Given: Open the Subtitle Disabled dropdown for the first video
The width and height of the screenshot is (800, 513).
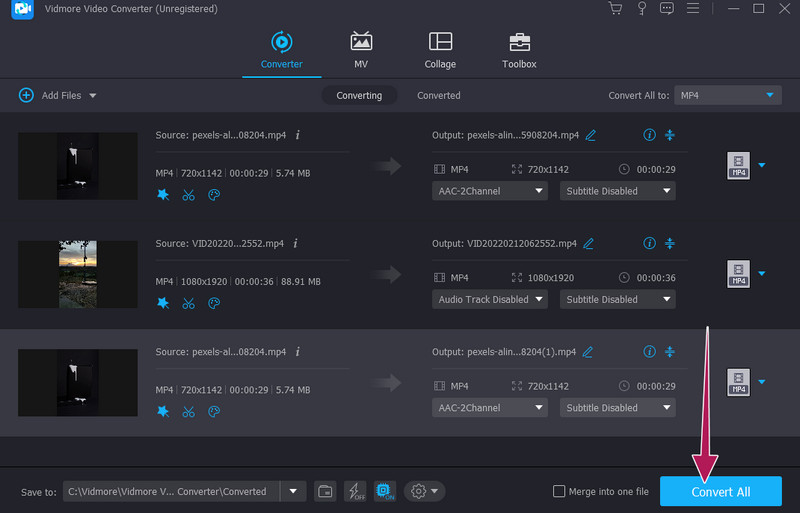Looking at the screenshot, I should (x=617, y=191).
